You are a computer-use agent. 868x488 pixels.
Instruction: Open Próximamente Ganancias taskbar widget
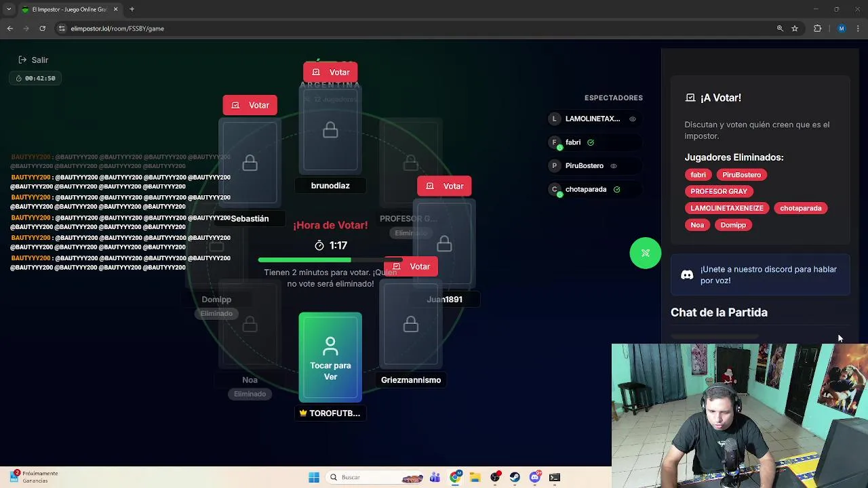point(34,477)
